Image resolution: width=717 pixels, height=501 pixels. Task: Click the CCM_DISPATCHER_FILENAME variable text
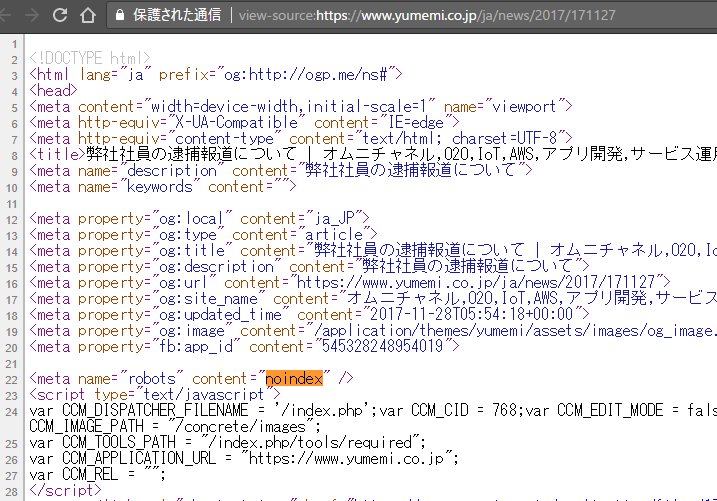(x=155, y=410)
